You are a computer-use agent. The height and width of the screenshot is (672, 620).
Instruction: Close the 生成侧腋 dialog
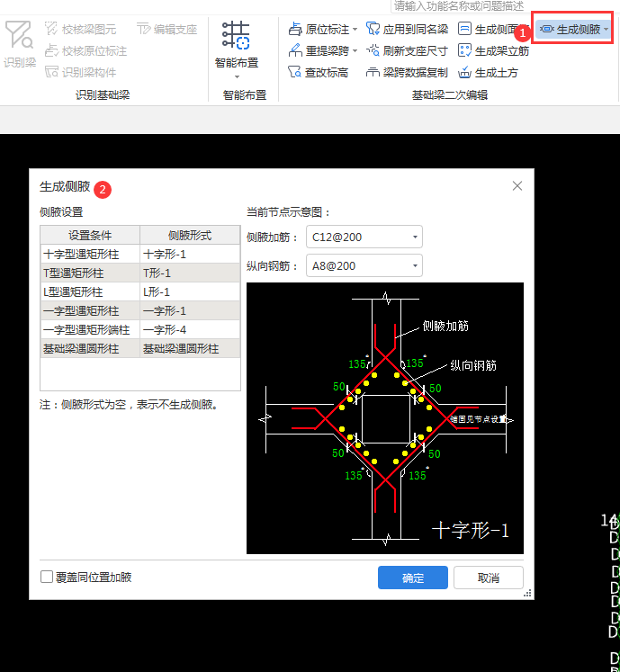(x=517, y=186)
